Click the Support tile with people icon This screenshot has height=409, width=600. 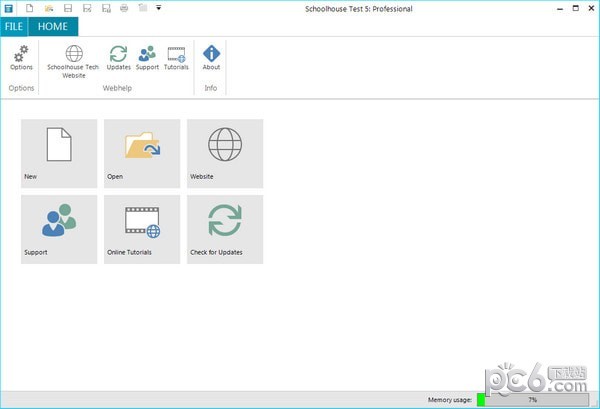point(59,229)
